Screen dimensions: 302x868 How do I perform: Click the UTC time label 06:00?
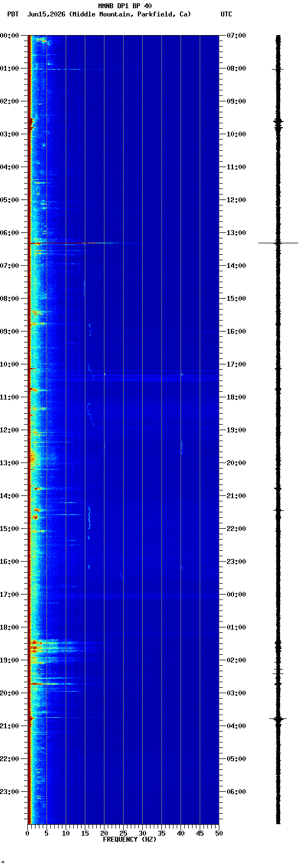click(x=236, y=792)
